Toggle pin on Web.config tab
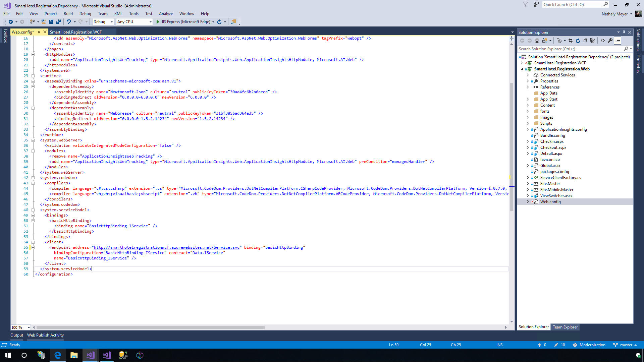The width and height of the screenshot is (644, 362). [39, 32]
